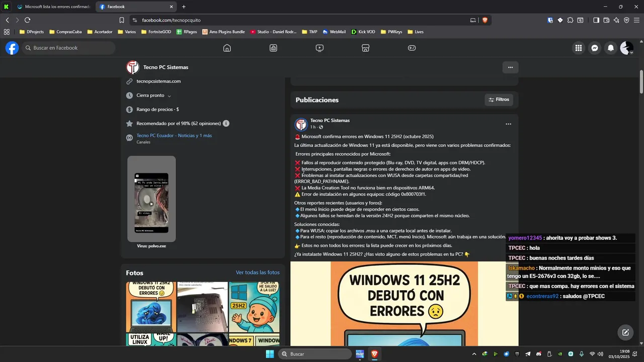Open the Virus: polvo.exe reel thumbnail
The width and height of the screenshot is (644, 362).
click(151, 199)
